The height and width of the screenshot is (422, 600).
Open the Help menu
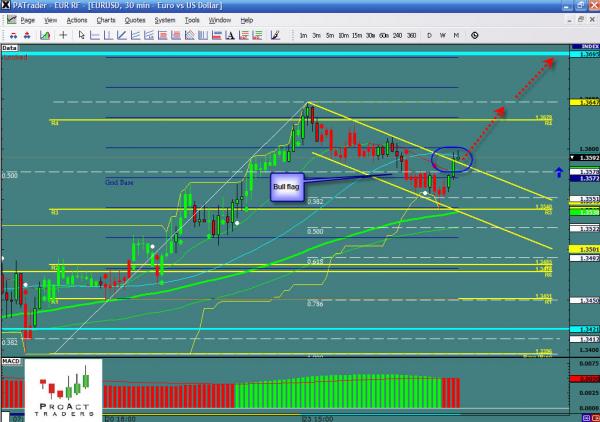point(247,20)
